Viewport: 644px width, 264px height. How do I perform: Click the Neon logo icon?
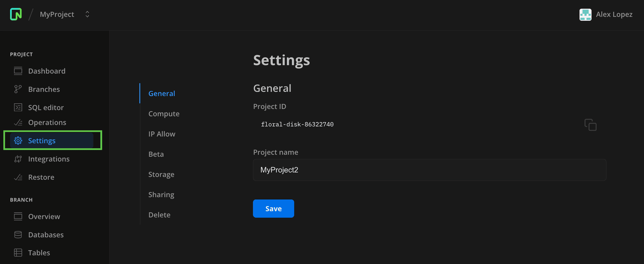[16, 14]
